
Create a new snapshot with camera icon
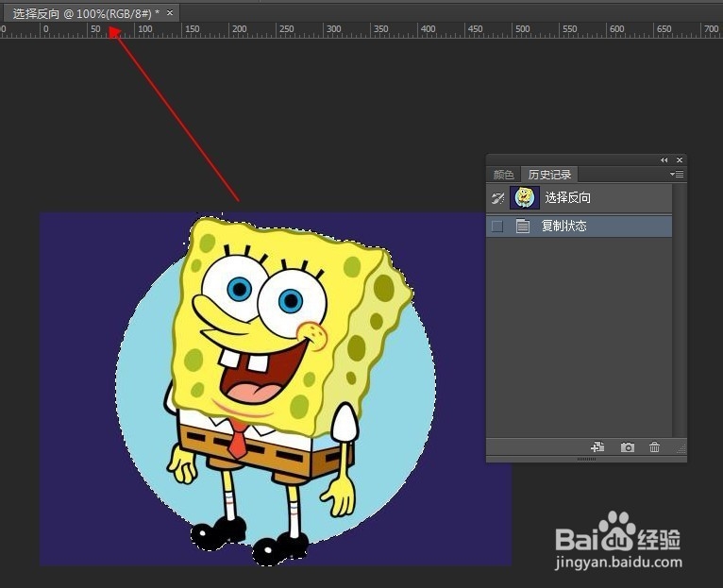(x=627, y=447)
